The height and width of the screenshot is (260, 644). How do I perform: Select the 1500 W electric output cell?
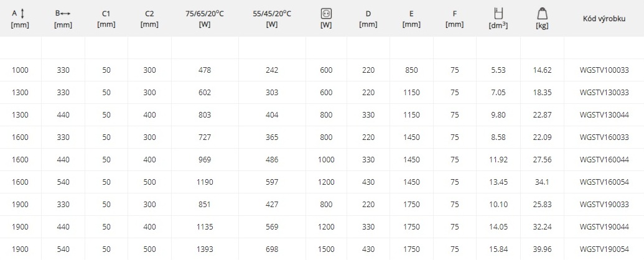click(x=326, y=249)
